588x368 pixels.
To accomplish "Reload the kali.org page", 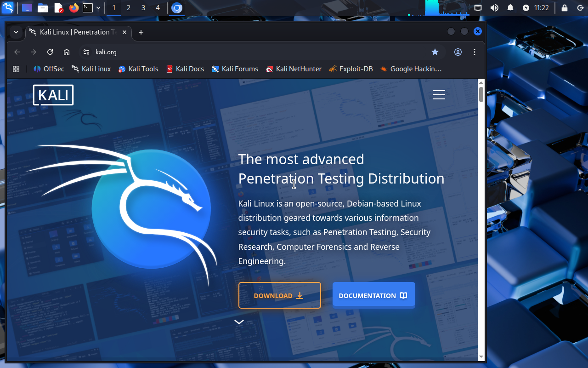I will click(x=50, y=52).
